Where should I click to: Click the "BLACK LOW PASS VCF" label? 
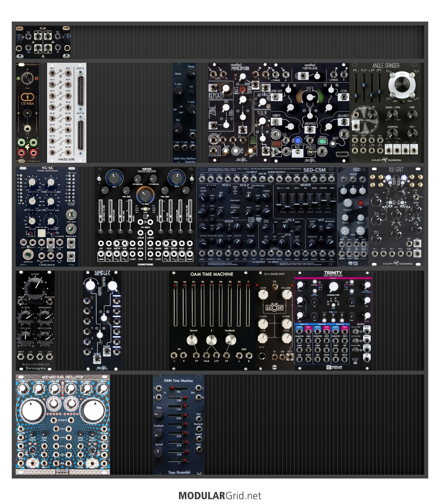click(x=36, y=364)
